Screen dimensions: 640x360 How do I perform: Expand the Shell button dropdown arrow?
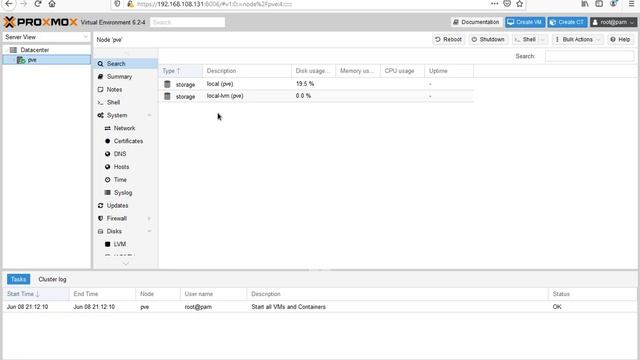pyautogui.click(x=542, y=40)
